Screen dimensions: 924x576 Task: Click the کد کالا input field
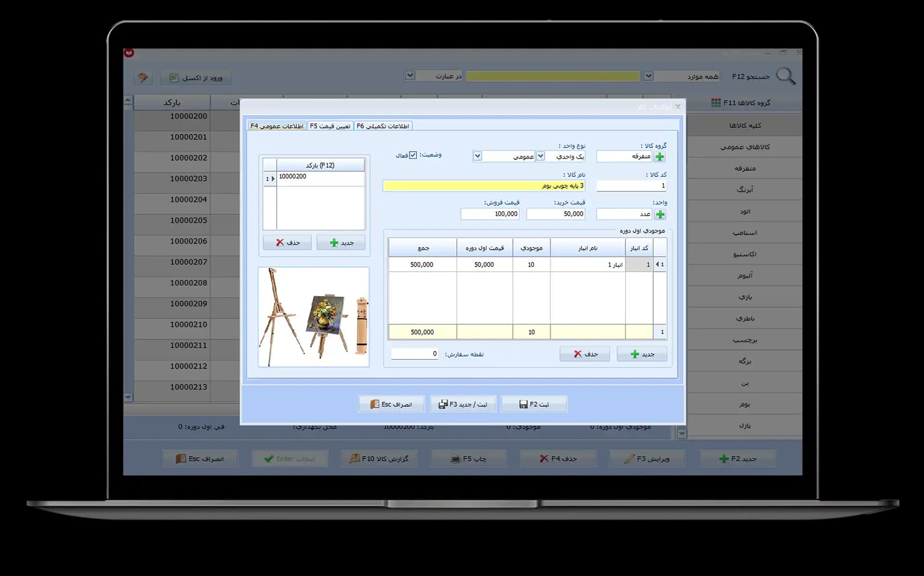pos(631,186)
